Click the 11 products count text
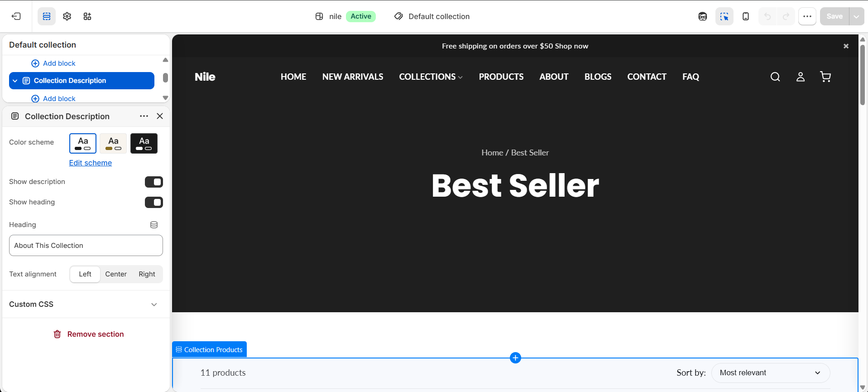The image size is (868, 392). coord(223,373)
